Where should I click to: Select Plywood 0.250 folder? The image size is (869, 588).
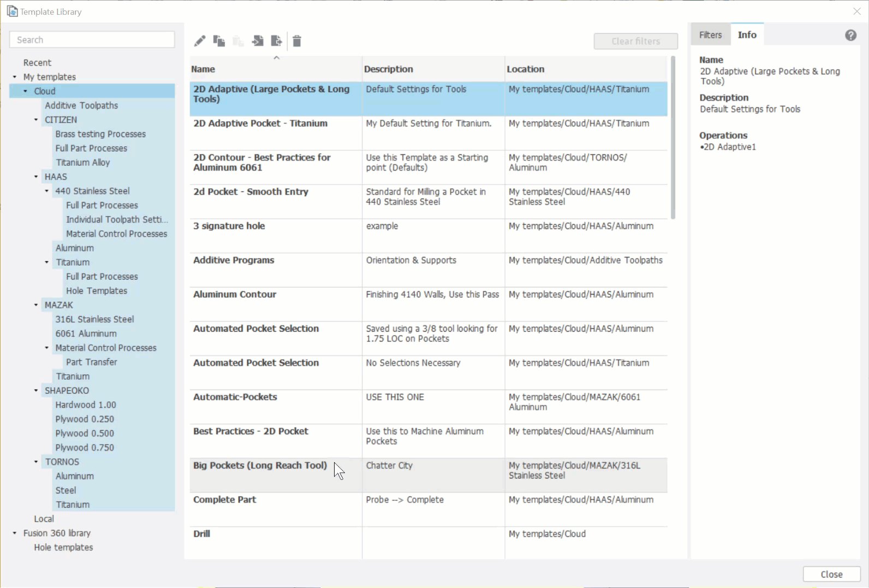coord(85,419)
